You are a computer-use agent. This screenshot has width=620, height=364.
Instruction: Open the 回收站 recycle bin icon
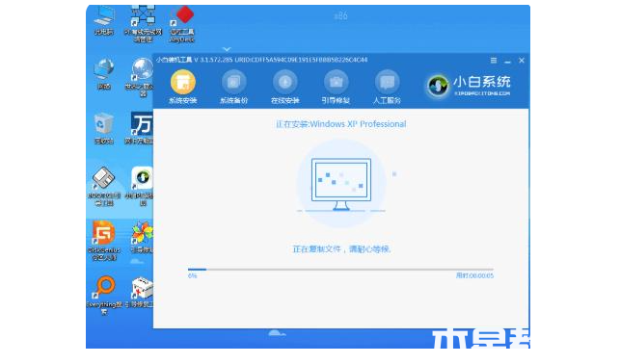click(103, 129)
